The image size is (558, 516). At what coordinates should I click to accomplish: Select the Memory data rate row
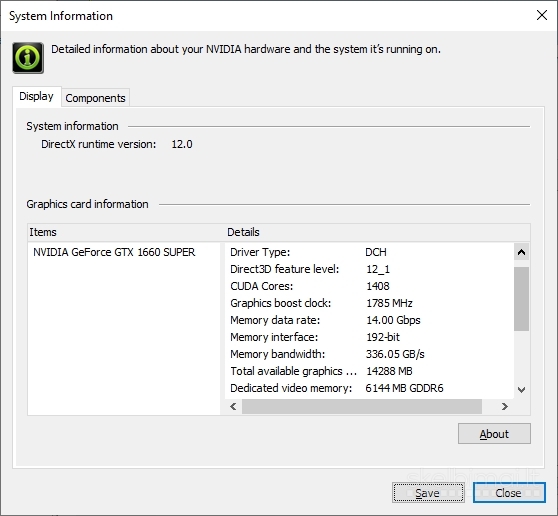369,320
